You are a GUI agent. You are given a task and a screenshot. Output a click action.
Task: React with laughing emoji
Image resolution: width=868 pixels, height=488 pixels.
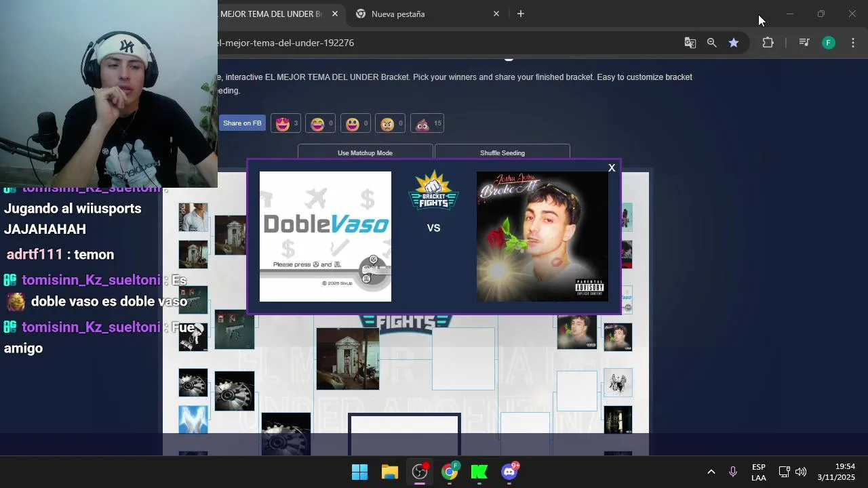(320, 123)
